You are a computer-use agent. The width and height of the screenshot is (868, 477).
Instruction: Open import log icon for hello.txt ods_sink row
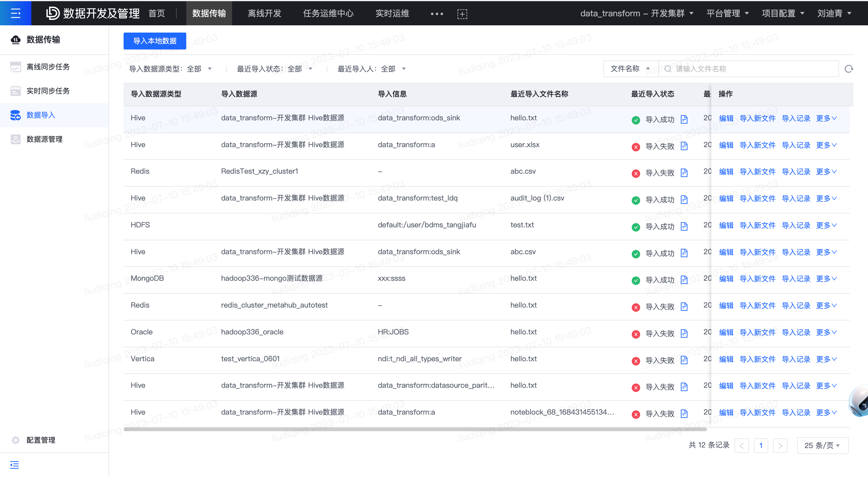(684, 119)
